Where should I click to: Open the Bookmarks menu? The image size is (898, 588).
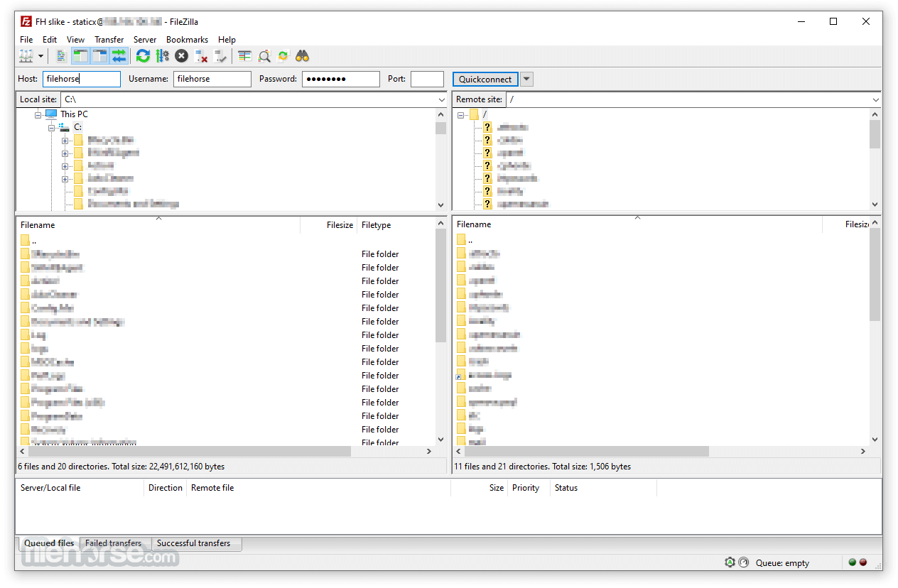coord(187,40)
